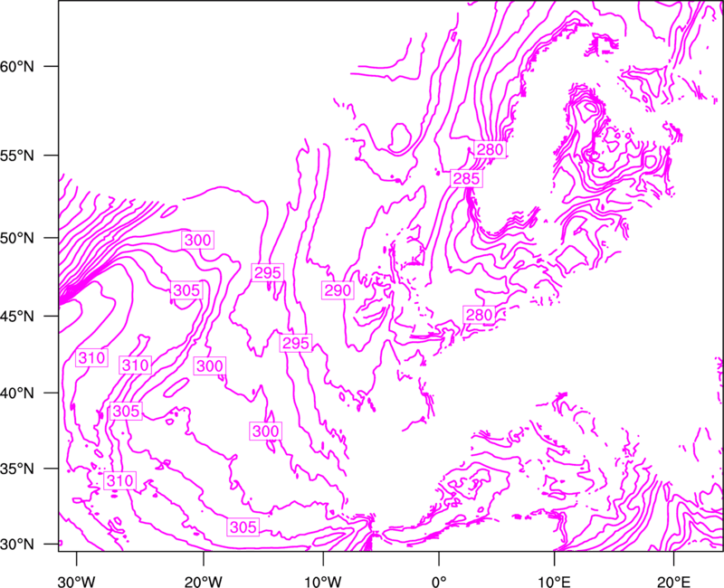The image size is (724, 588).
Task: Select the 45°N latitude axis label
Action: 17,316
